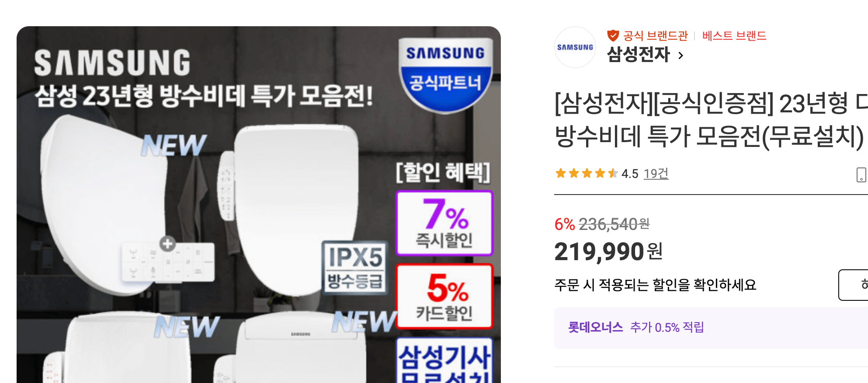Screen dimensions: 868x383
Task: Click the 롯데오너스 extra points banner
Action: (x=711, y=327)
